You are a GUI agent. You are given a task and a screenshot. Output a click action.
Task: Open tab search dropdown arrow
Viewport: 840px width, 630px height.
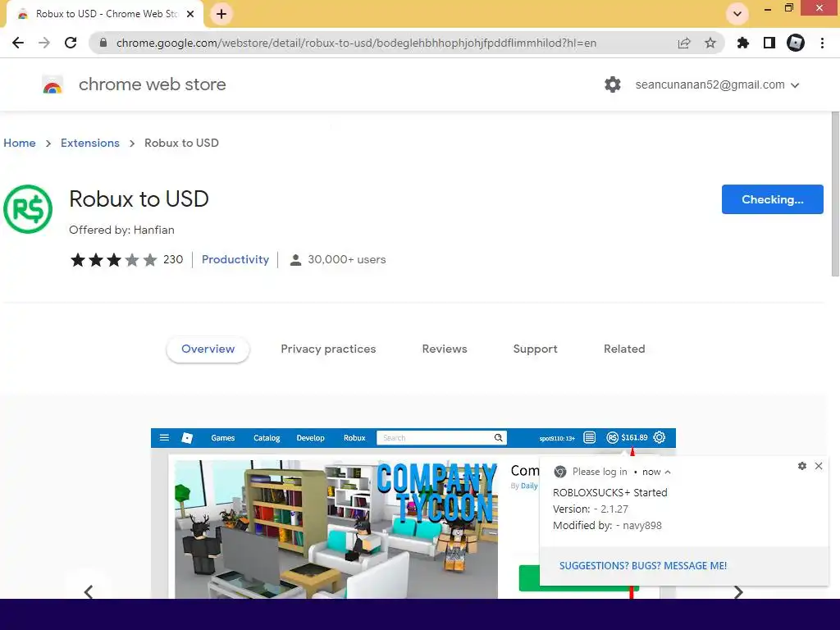pos(737,14)
